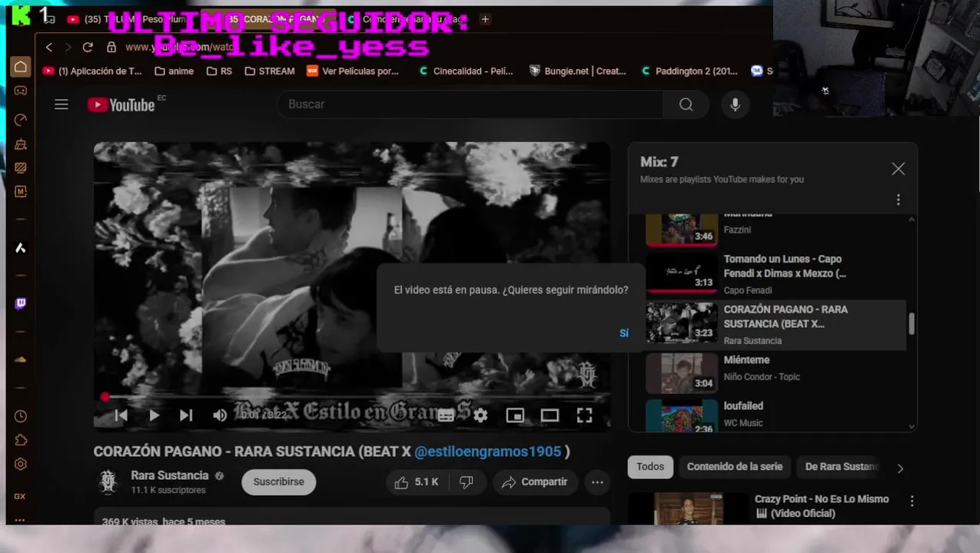
Task: Click the Suscribirse button
Action: 278,482
